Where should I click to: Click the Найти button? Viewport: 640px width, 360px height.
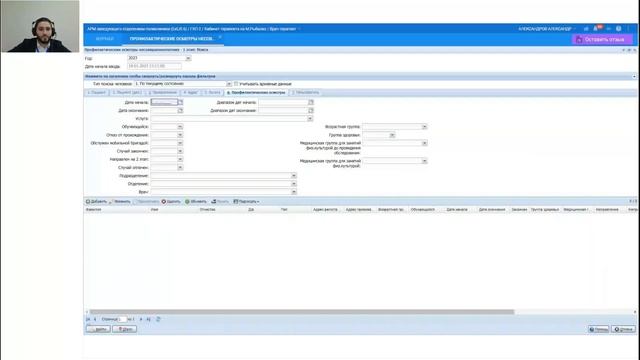[x=98, y=329]
